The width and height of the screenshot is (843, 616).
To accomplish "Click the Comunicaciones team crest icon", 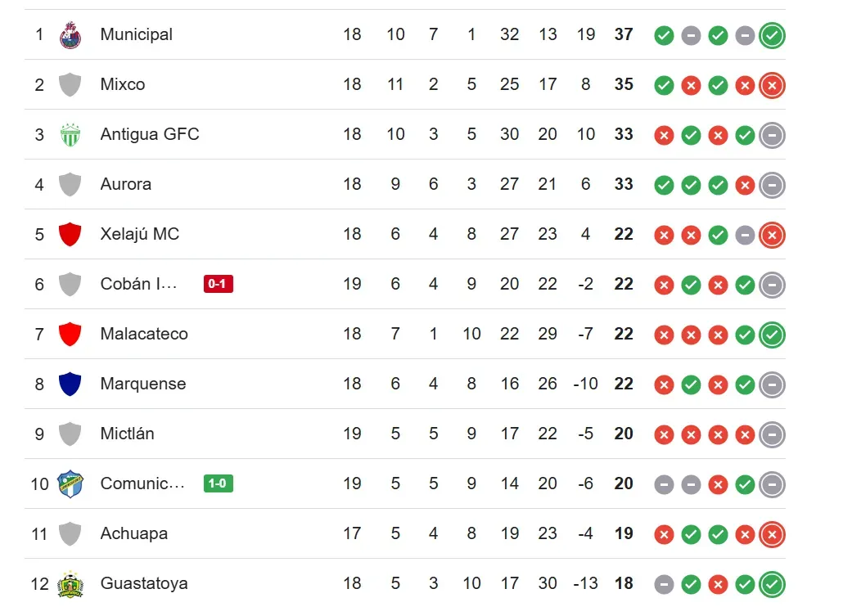I will (x=70, y=484).
